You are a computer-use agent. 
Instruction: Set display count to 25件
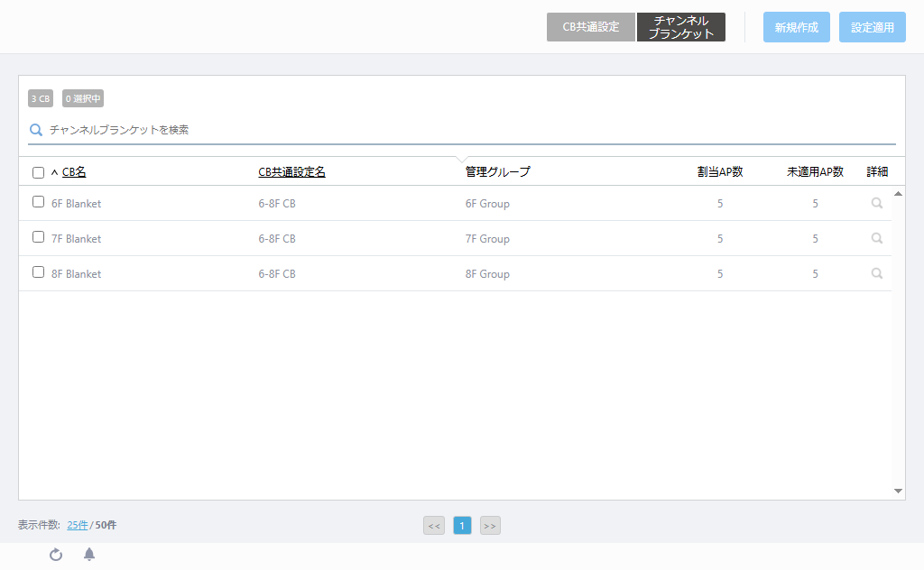point(78,525)
